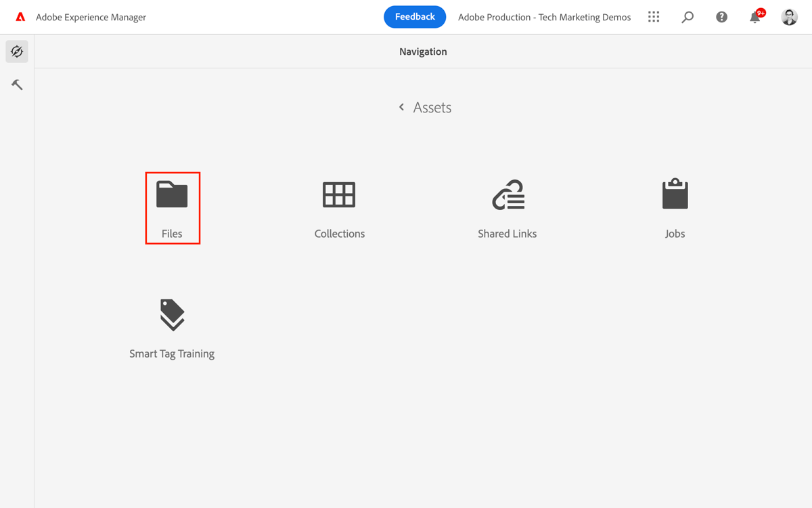Collapse back to main navigation via Assets chevron
The height and width of the screenshot is (508, 812).
click(401, 106)
